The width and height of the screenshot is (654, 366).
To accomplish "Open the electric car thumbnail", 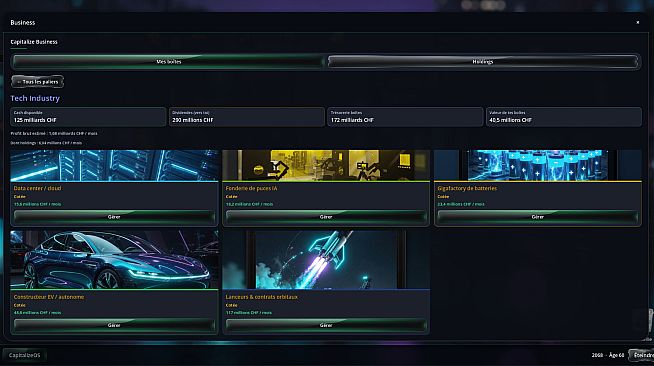I will point(114,259).
